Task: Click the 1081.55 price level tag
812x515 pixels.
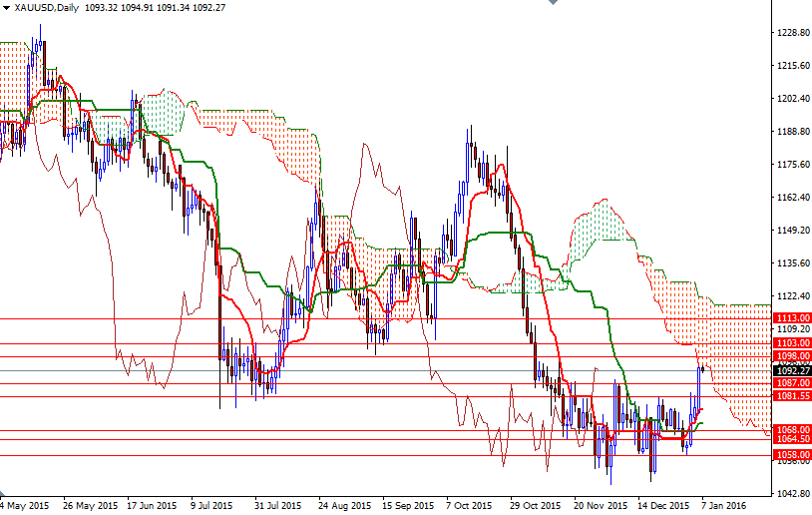Action: pyautogui.click(x=791, y=396)
